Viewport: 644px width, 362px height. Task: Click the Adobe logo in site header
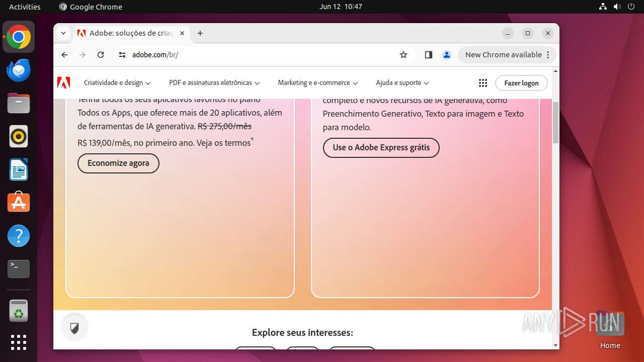point(64,83)
